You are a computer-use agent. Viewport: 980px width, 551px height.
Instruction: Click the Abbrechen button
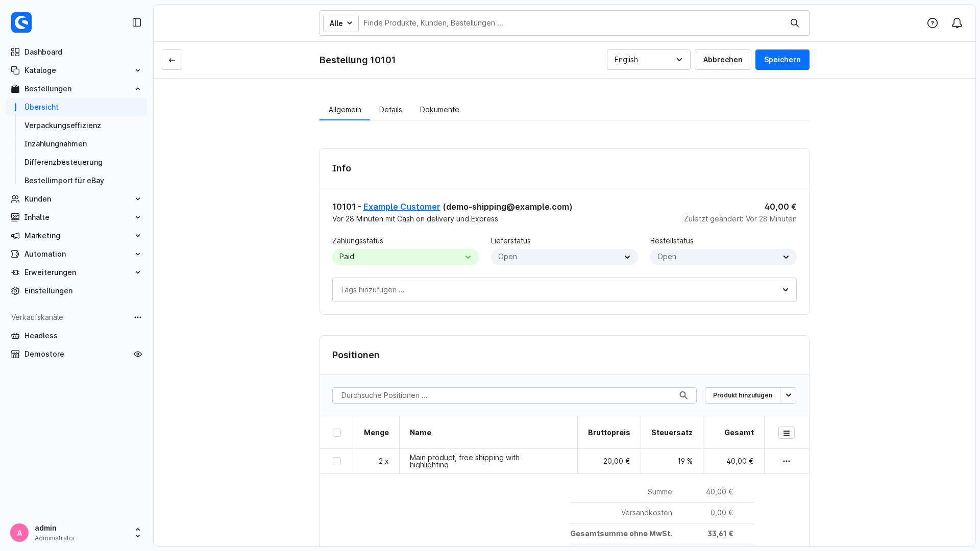[x=723, y=60]
